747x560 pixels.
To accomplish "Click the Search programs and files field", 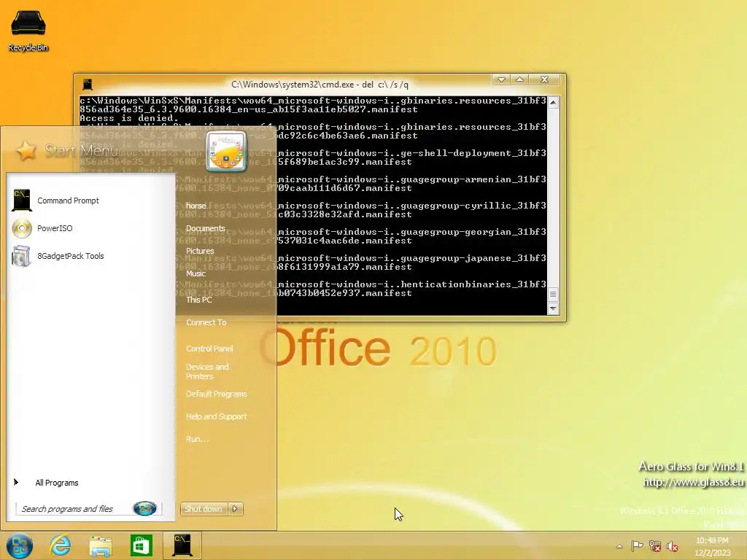I will point(75,508).
